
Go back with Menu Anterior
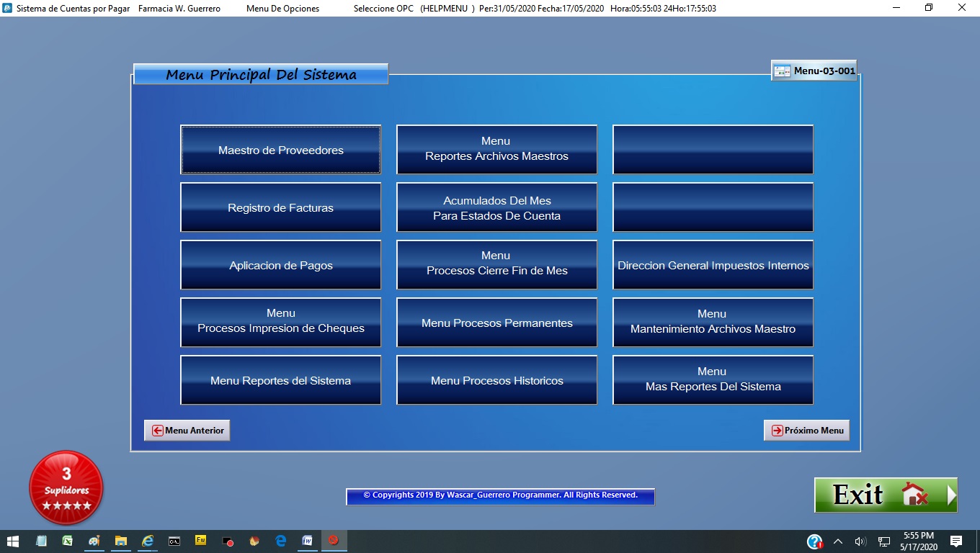tap(187, 431)
